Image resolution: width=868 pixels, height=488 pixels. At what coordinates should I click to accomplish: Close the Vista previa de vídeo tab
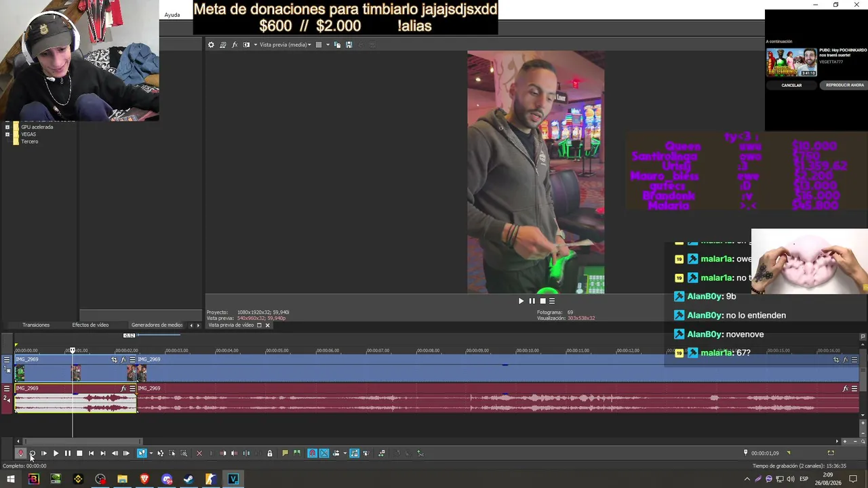pos(267,325)
